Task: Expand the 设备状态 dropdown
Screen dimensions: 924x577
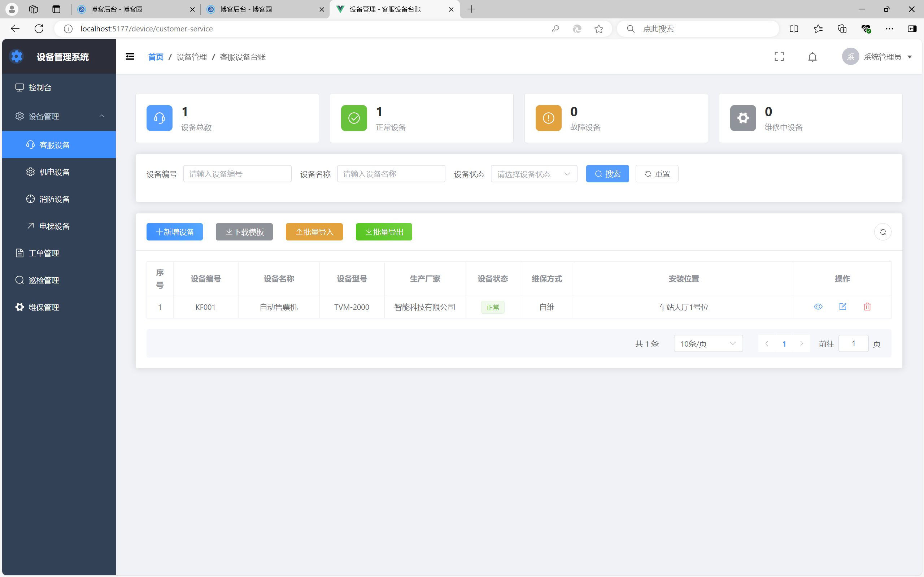Action: (533, 174)
